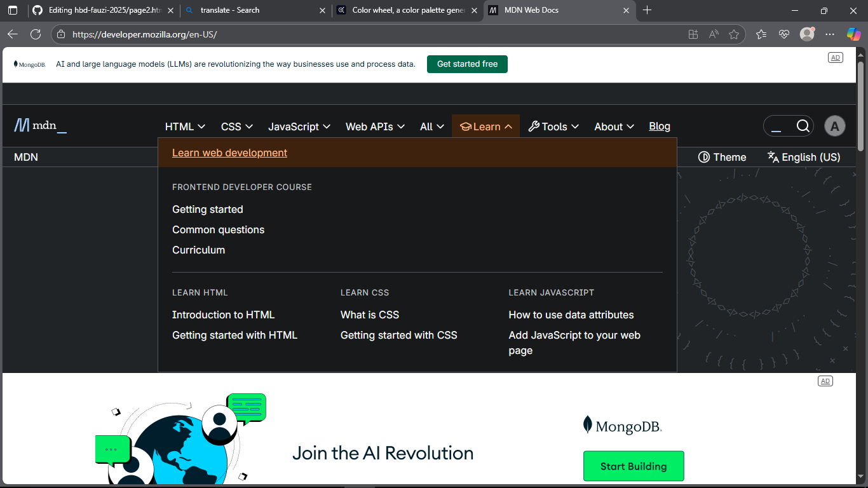Expand the Web APIs navigation menu
The image size is (868, 488).
point(375,126)
